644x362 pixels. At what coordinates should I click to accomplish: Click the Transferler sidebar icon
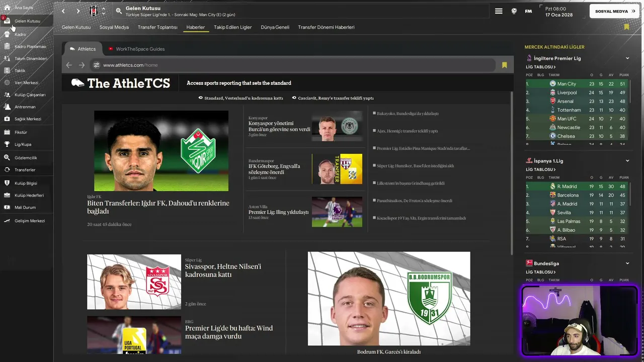(x=7, y=169)
